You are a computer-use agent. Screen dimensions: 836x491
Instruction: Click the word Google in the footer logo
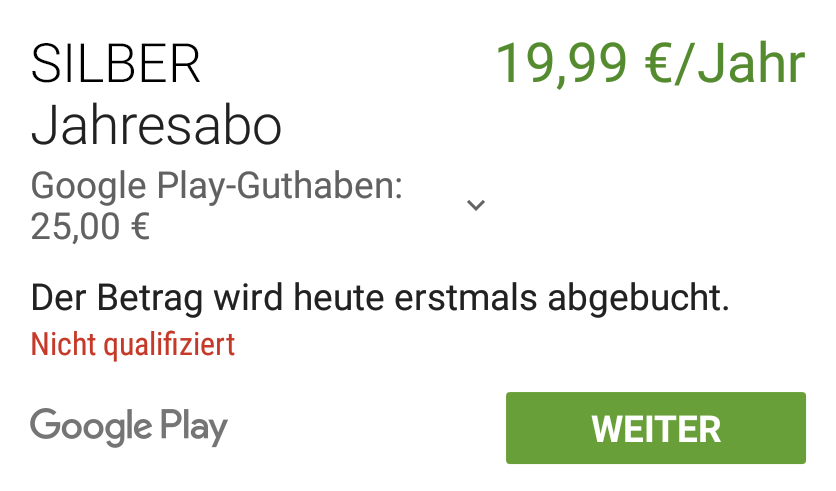pyautogui.click(x=91, y=427)
